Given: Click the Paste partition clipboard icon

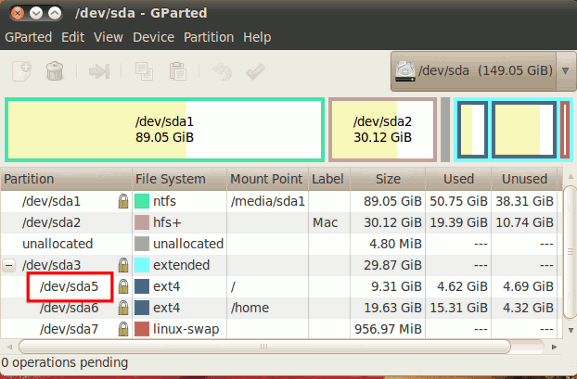Looking at the screenshot, I should [178, 71].
